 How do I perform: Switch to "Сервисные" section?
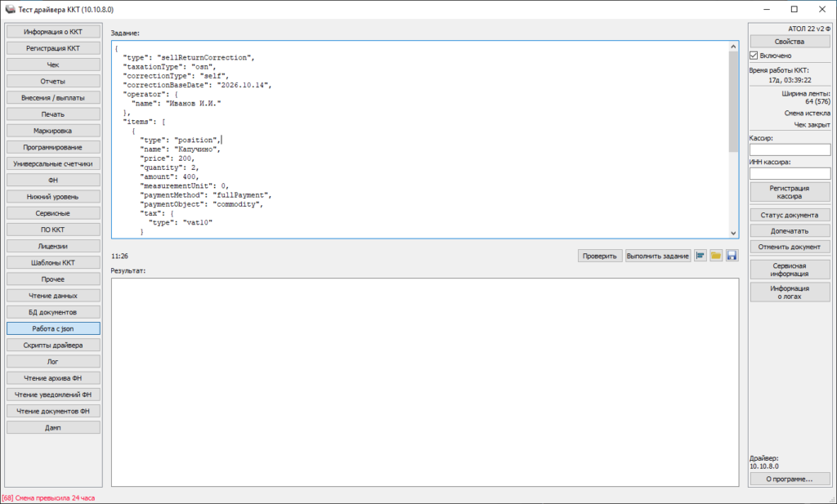[53, 214]
